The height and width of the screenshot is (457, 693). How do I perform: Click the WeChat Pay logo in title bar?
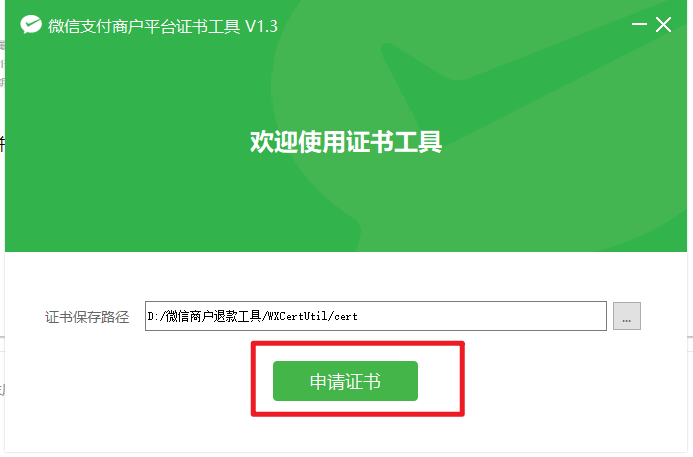click(x=31, y=25)
